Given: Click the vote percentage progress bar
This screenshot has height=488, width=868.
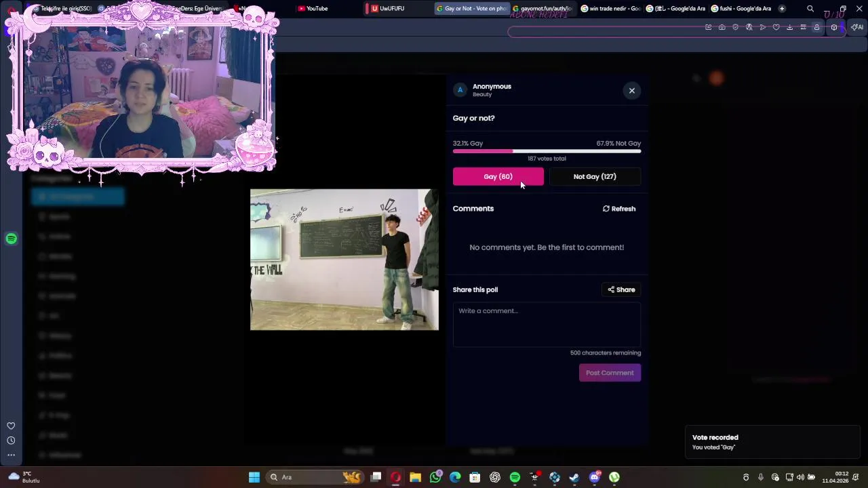Looking at the screenshot, I should coord(547,151).
